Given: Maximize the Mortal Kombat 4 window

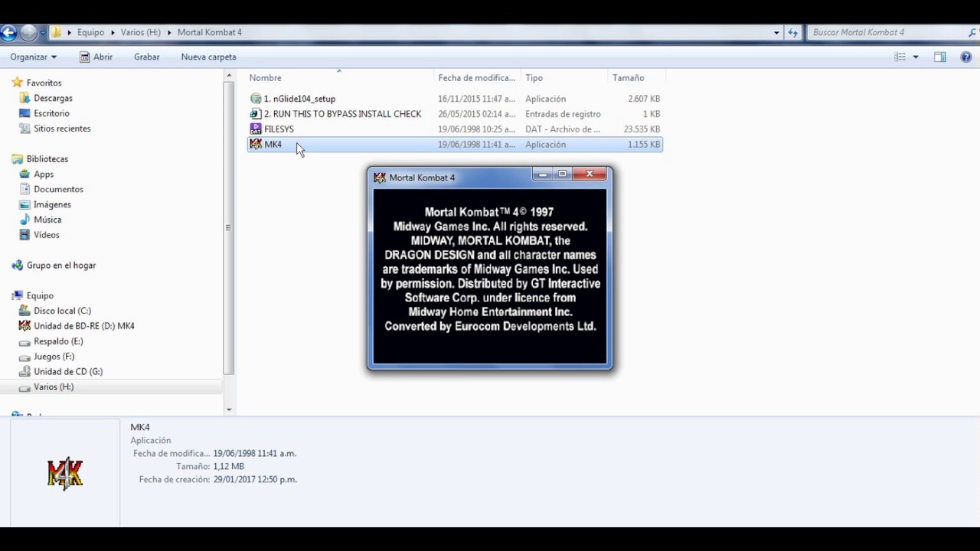Looking at the screenshot, I should coord(562,174).
